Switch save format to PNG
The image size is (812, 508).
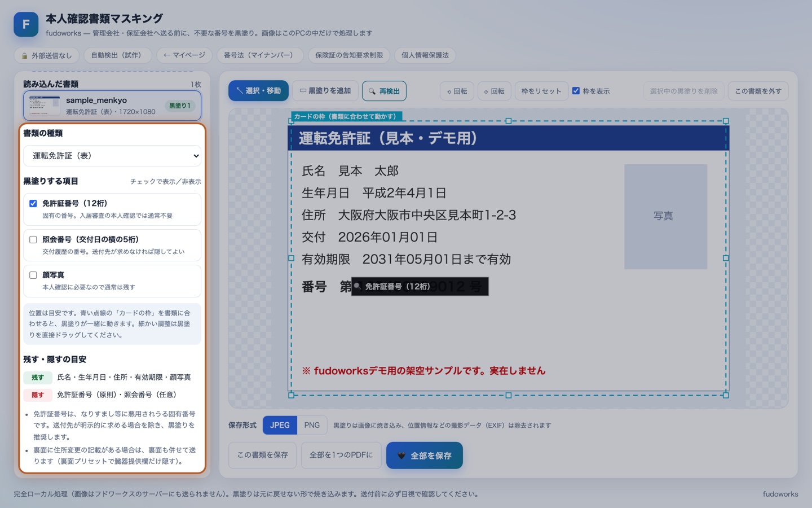(x=312, y=425)
